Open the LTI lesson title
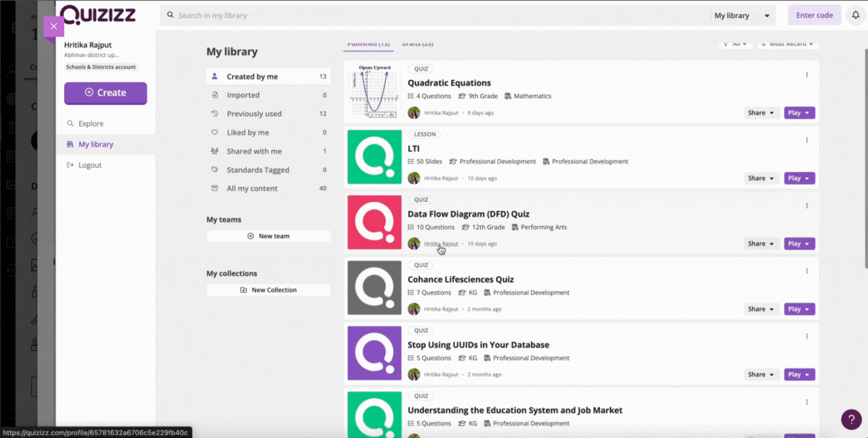 pyautogui.click(x=414, y=148)
